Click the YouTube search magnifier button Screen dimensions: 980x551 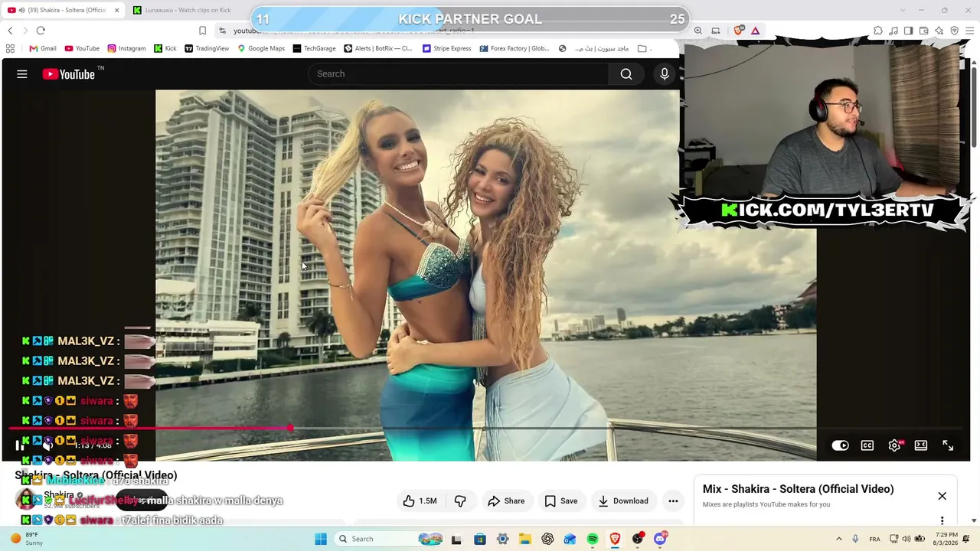coord(626,74)
